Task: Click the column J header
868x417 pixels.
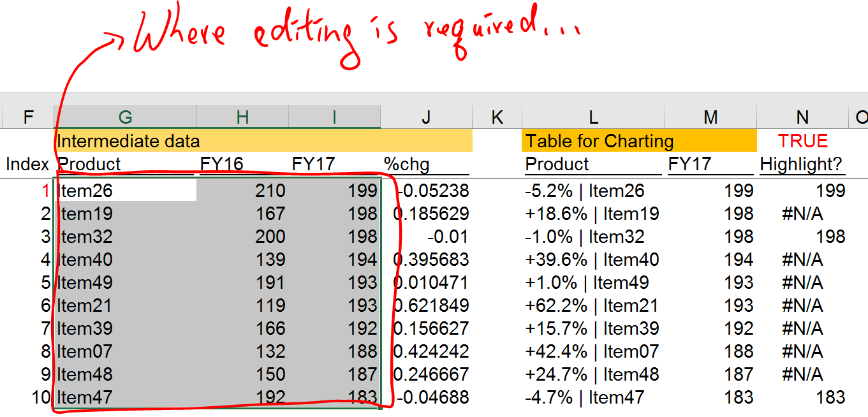Action: [x=425, y=117]
